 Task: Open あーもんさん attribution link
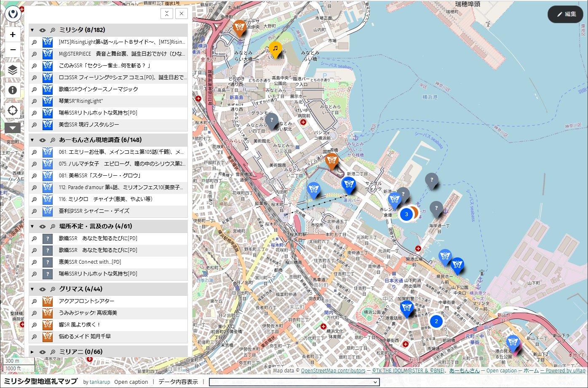point(465,371)
